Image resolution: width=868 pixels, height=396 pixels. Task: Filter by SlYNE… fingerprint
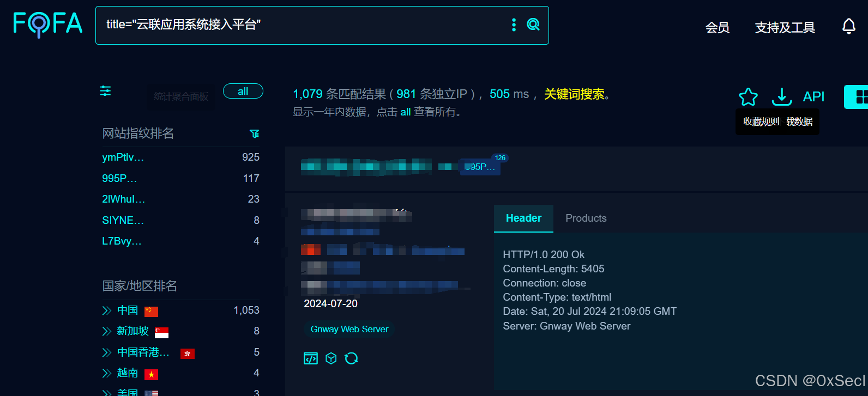pos(123,221)
